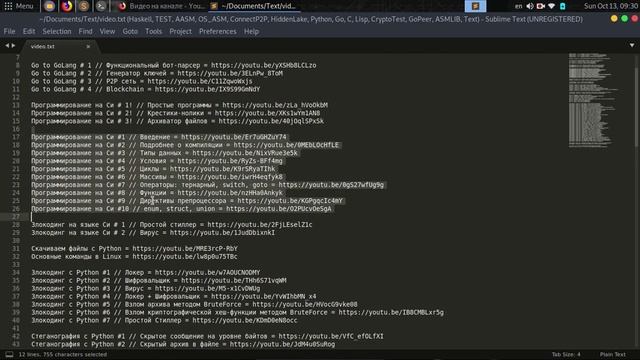Click the Директивы препроцессора line

tap(187, 201)
